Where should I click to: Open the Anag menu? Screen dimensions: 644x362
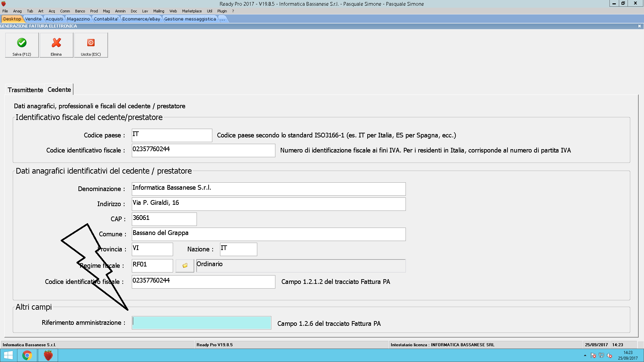17,11
